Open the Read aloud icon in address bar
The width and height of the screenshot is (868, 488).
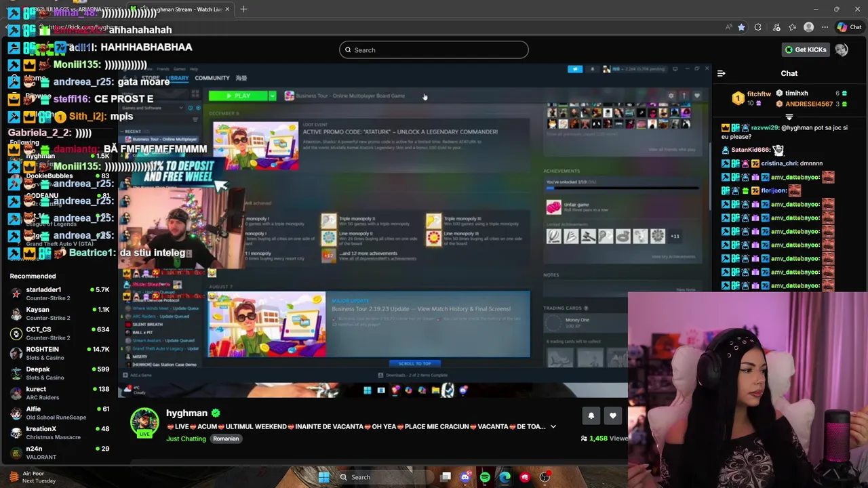click(728, 27)
